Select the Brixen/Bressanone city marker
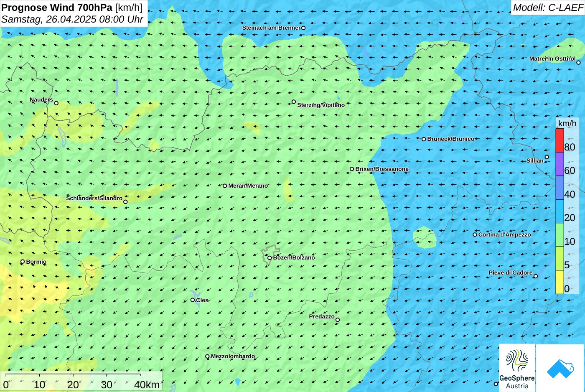This screenshot has height=392, width=585. pos(352,169)
